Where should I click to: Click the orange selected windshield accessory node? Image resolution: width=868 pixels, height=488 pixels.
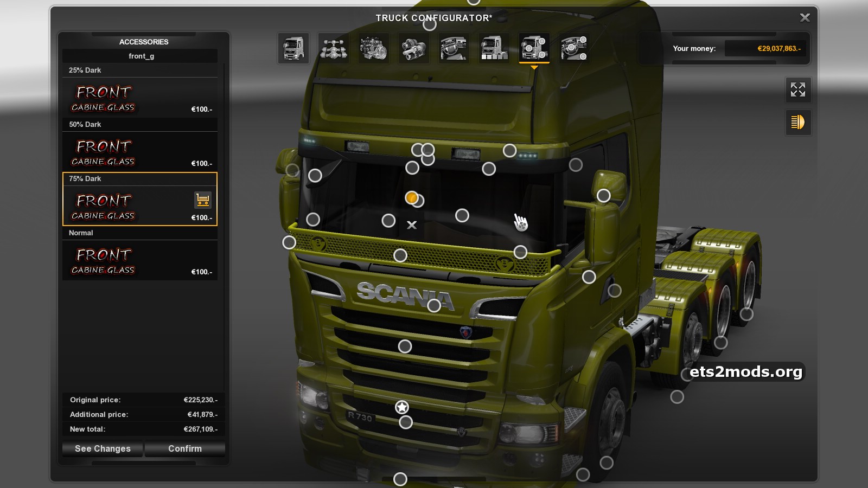point(411,198)
